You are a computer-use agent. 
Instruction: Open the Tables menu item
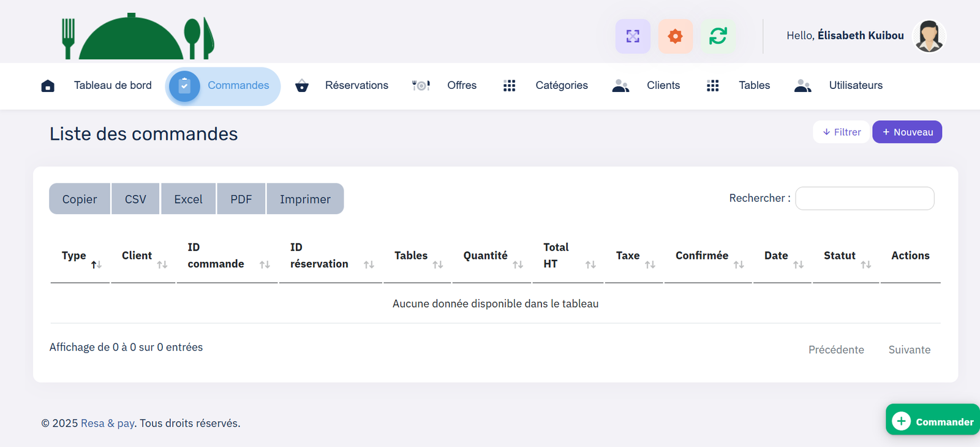click(754, 85)
